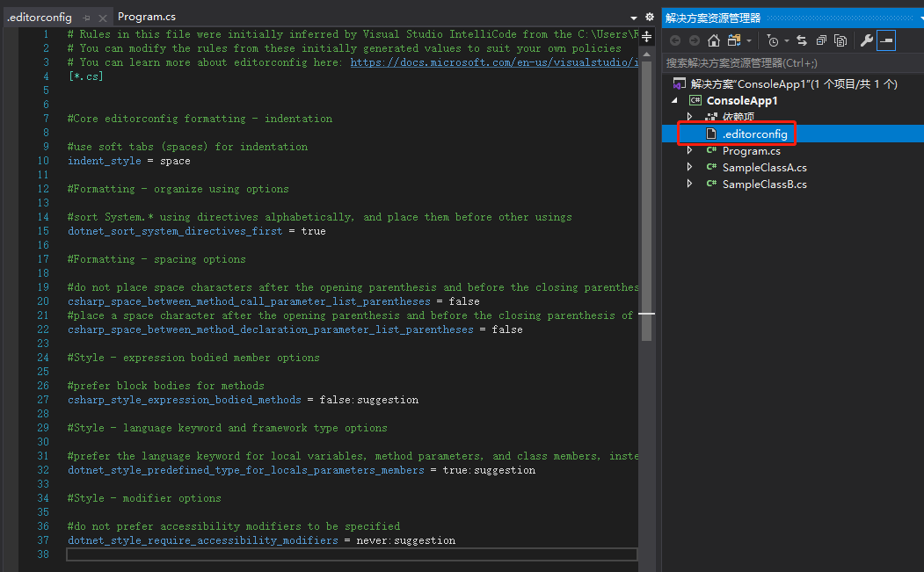Open Properties via the wrench icon

[867, 40]
